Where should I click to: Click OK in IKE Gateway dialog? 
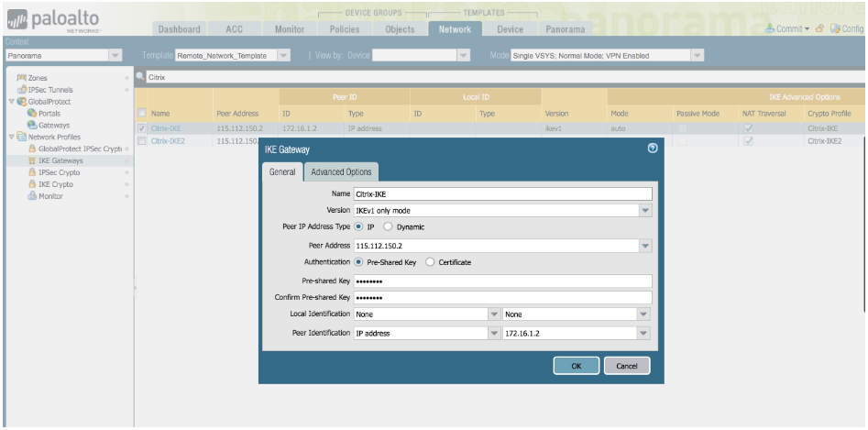[577, 366]
